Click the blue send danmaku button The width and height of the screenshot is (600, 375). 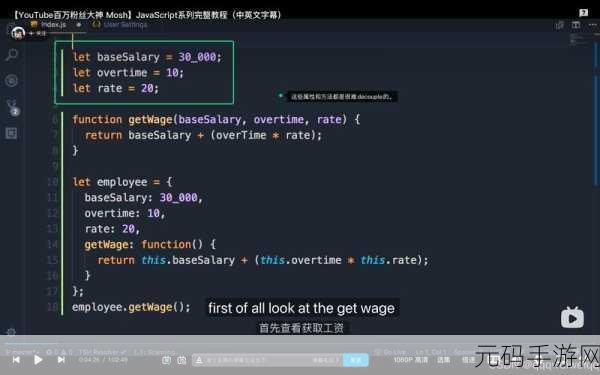[355, 360]
